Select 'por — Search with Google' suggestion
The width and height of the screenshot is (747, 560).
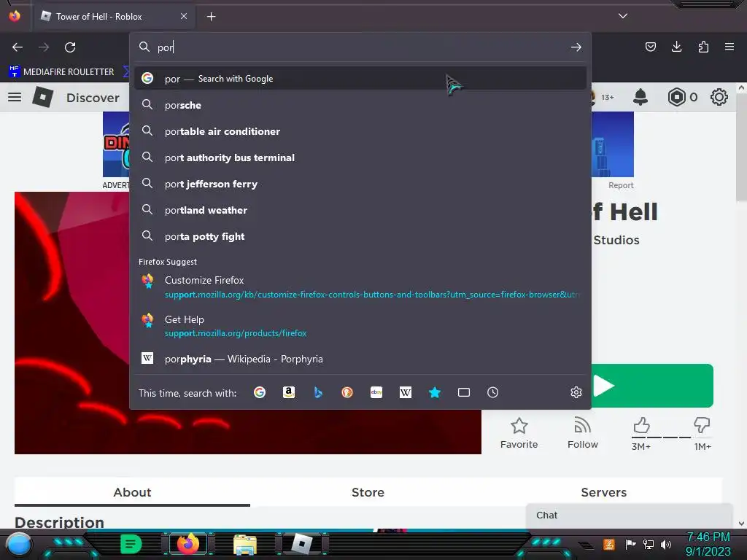[360, 79]
